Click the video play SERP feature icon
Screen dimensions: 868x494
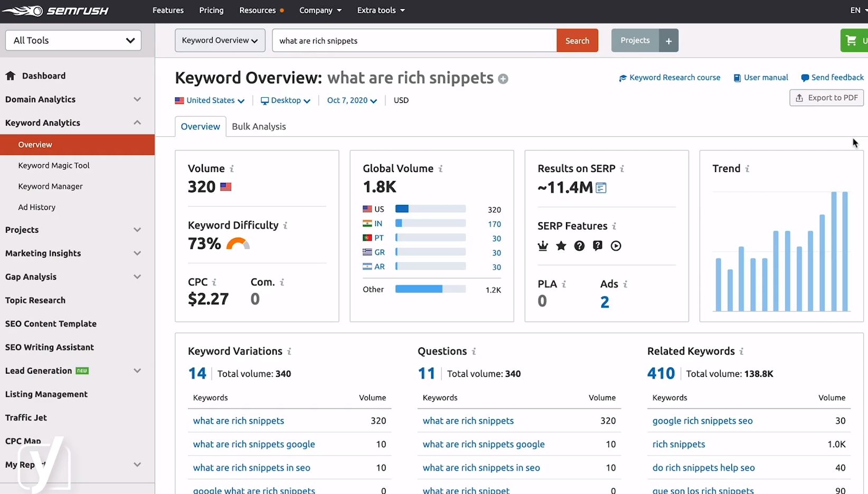(x=616, y=246)
